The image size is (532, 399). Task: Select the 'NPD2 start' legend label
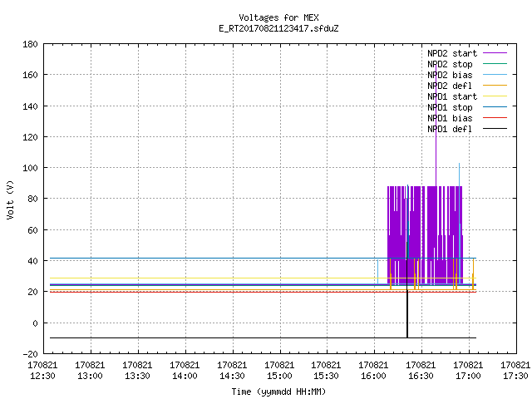pyautogui.click(x=452, y=53)
